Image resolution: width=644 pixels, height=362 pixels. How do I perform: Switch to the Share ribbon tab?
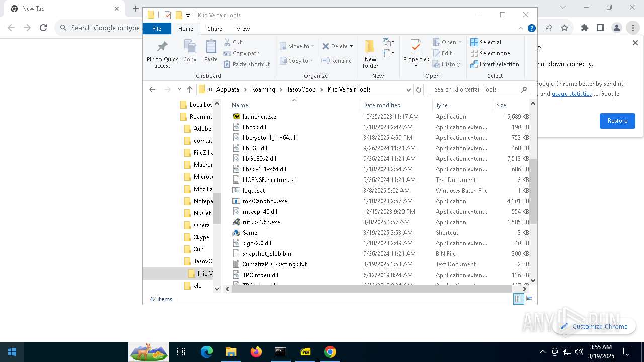pyautogui.click(x=215, y=29)
